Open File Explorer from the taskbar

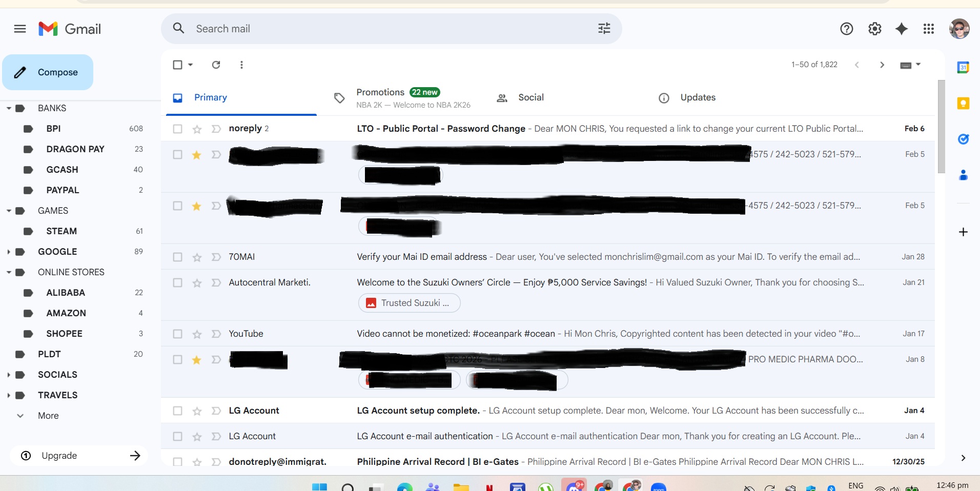point(461,487)
